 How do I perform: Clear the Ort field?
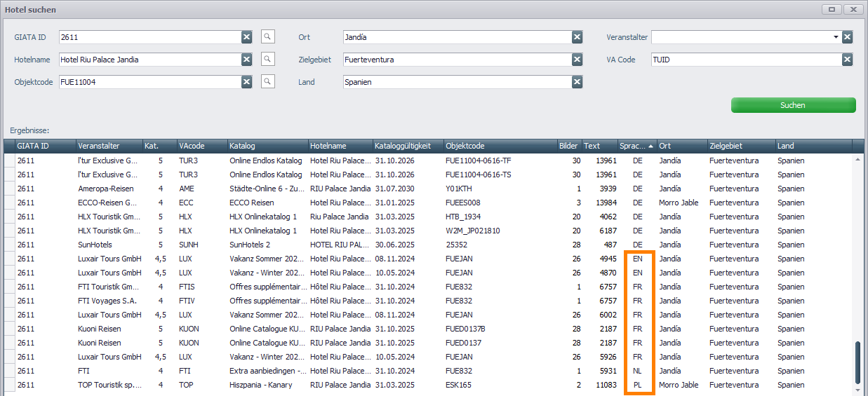tap(577, 37)
